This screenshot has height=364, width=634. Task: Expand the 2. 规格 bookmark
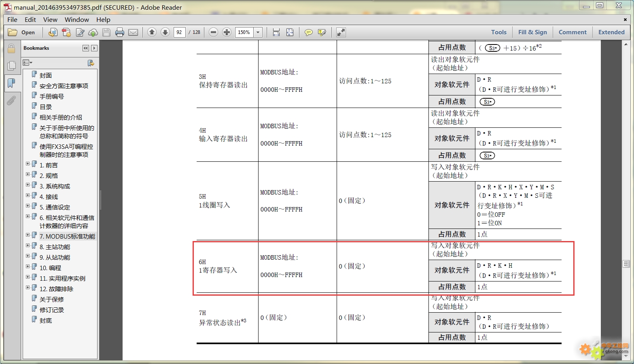tap(28, 174)
